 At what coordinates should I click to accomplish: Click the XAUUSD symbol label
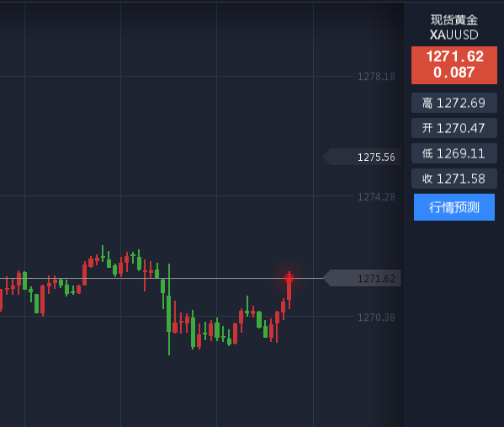(x=454, y=35)
